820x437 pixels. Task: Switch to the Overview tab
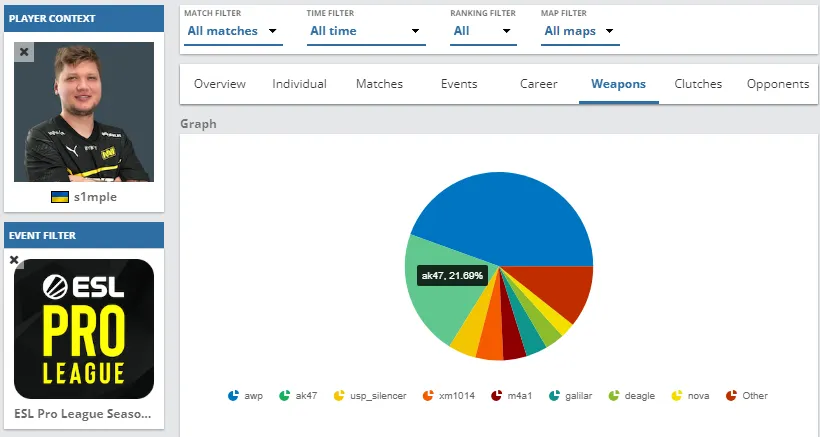click(x=220, y=84)
